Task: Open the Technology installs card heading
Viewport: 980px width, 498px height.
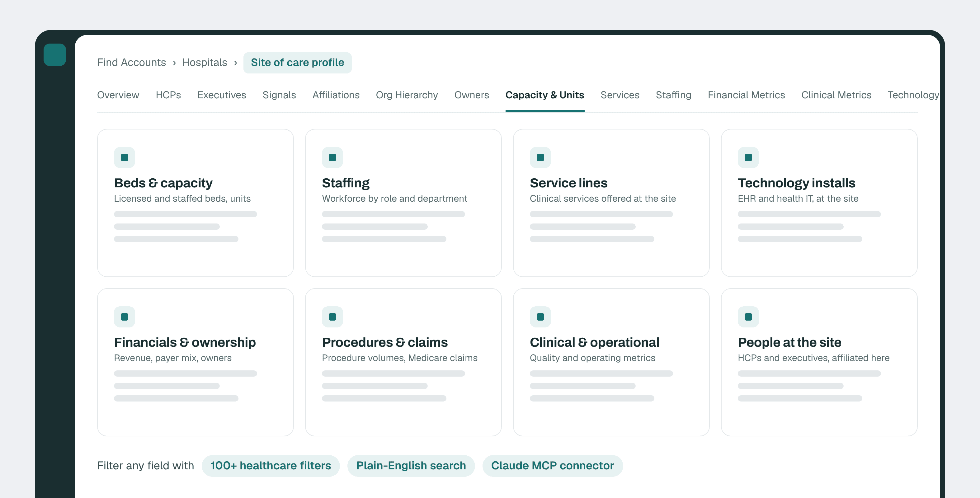Action: click(797, 183)
